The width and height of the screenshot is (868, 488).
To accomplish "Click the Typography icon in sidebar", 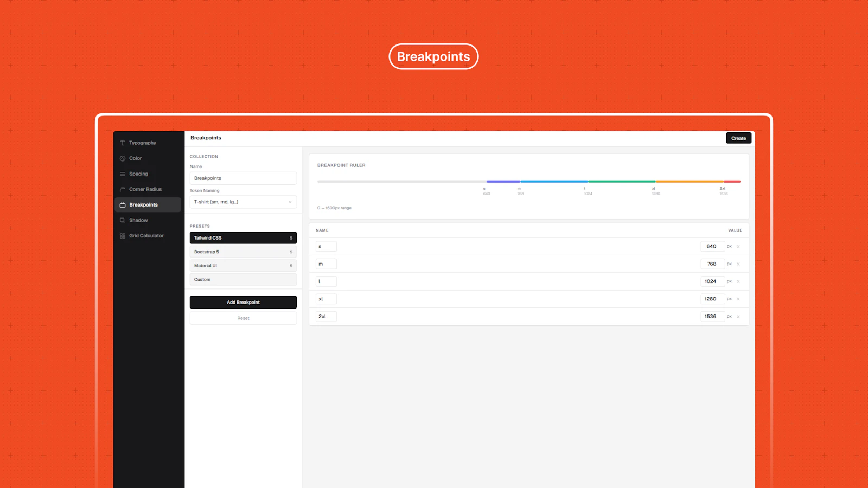I will coord(123,143).
